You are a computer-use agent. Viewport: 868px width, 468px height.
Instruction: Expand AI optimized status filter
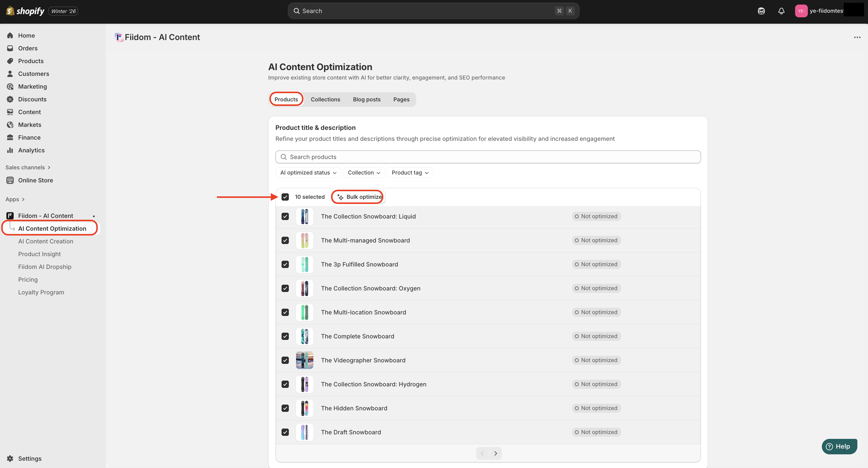(x=308, y=172)
